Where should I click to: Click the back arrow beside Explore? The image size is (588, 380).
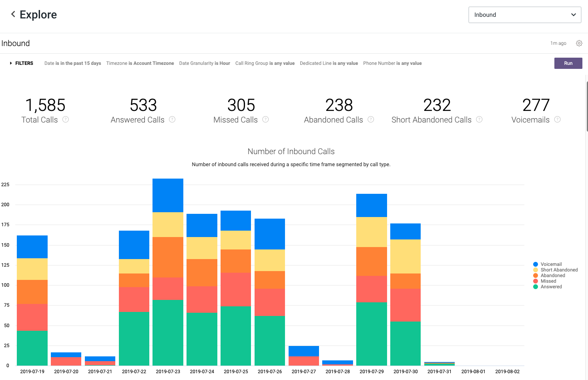click(13, 14)
